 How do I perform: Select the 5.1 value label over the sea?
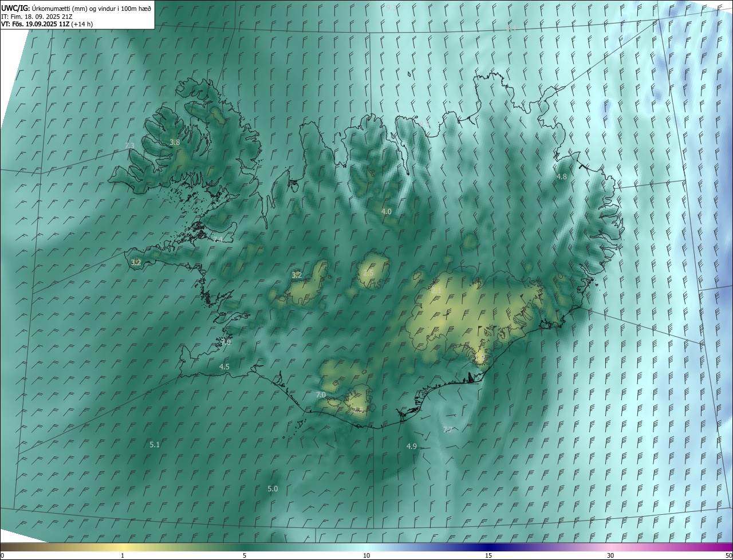coord(155,445)
